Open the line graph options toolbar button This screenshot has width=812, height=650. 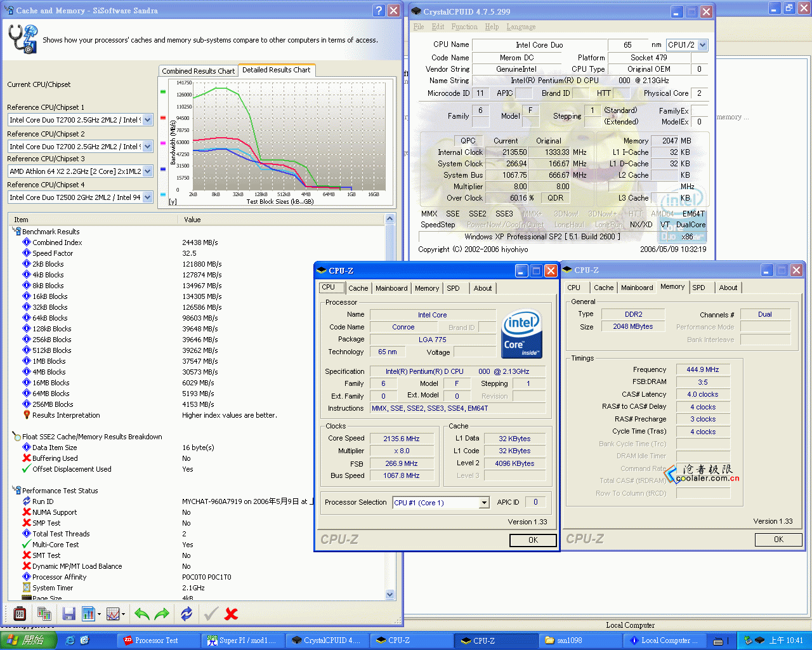pyautogui.click(x=115, y=614)
